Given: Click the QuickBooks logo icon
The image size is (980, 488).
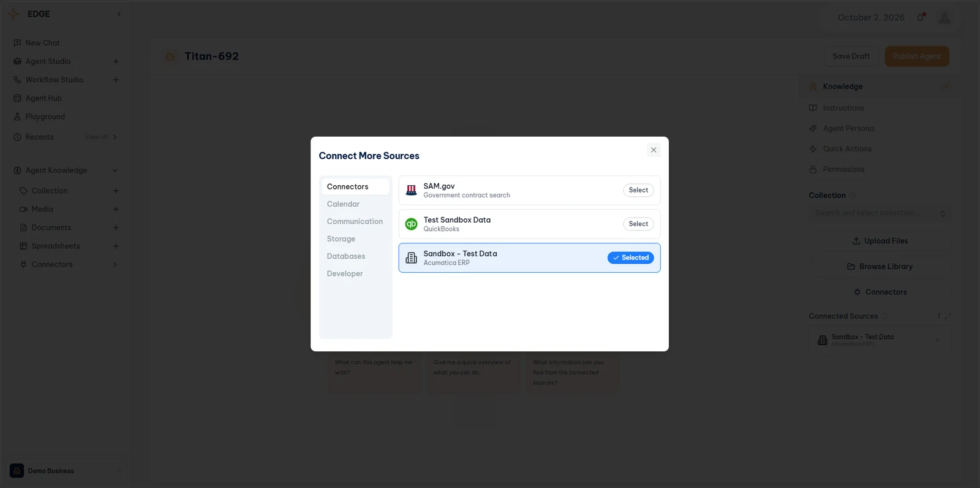Looking at the screenshot, I should click(412, 224).
